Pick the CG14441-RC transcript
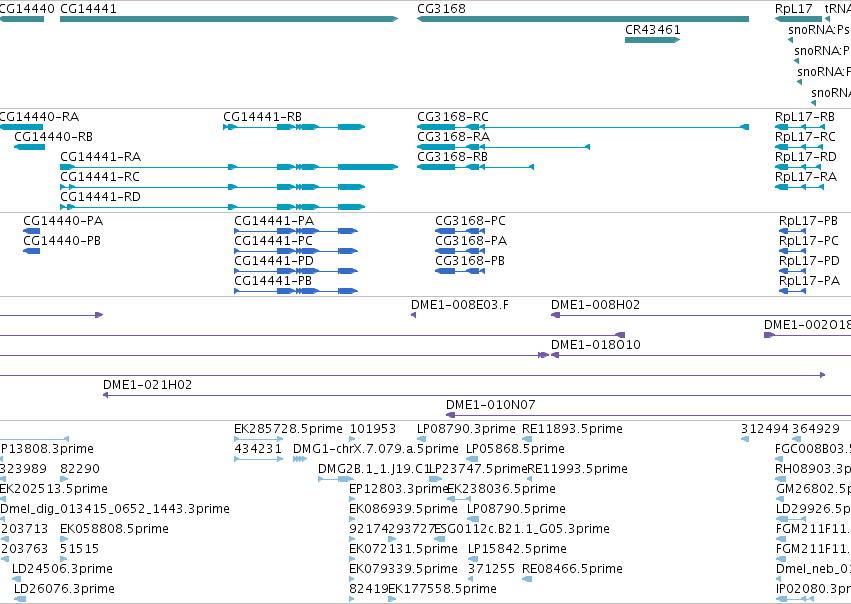Viewport: 851px width, 604px height. point(213,187)
